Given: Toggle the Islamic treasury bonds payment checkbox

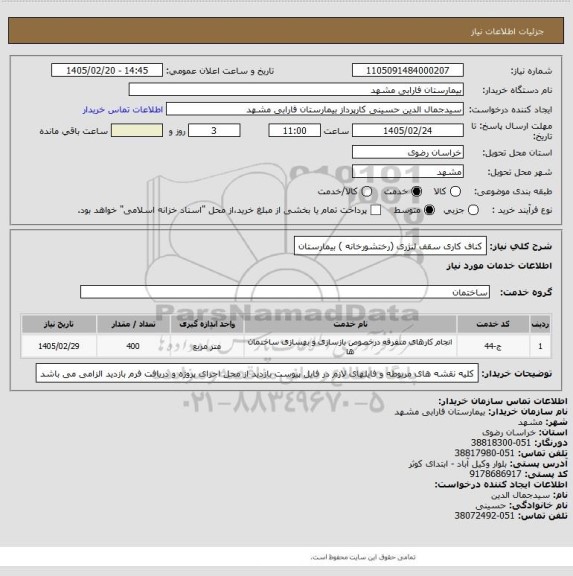Looking at the screenshot, I should [375, 210].
